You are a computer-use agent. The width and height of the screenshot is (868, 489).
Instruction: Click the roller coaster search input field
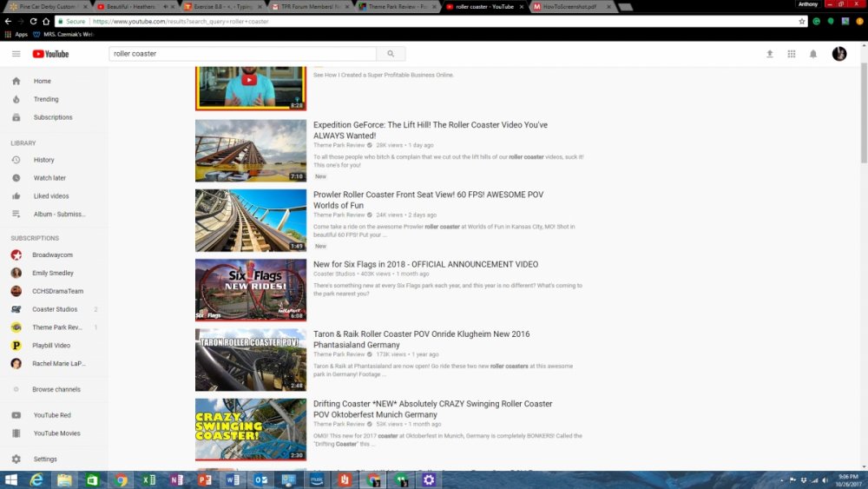click(242, 54)
